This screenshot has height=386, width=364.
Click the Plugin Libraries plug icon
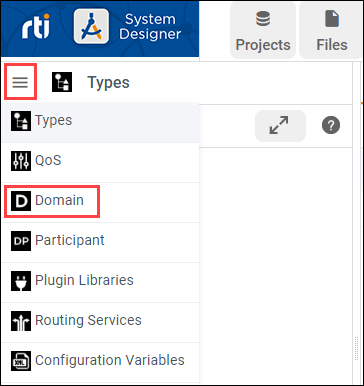coord(21,281)
